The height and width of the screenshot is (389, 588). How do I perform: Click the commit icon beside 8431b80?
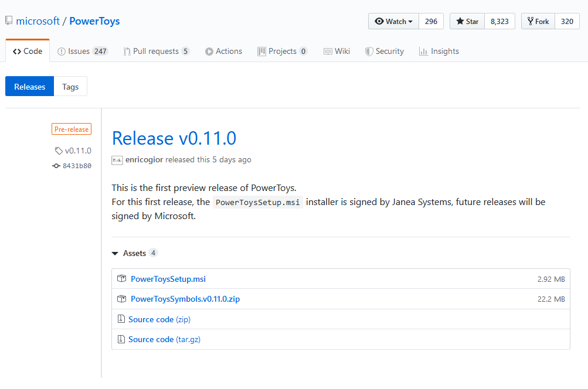tap(56, 166)
